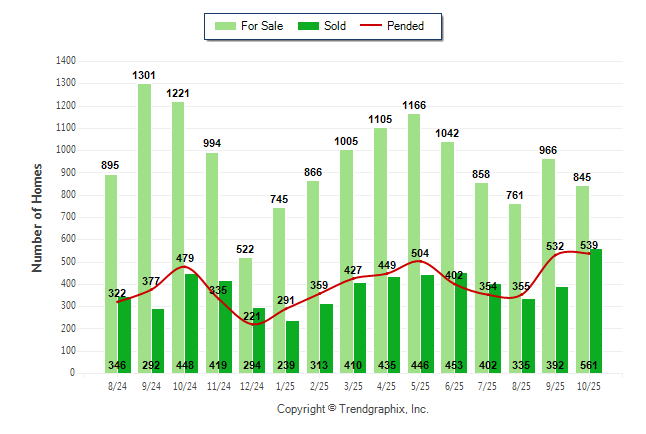Select the 8/24 x-axis date label
This screenshot has height=434, width=646.
(x=118, y=384)
